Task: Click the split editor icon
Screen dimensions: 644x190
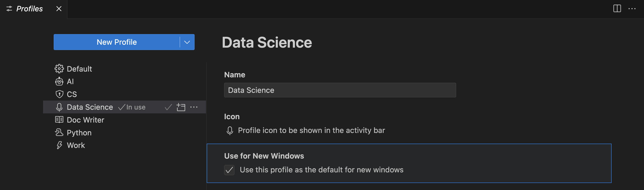Action: (617, 8)
